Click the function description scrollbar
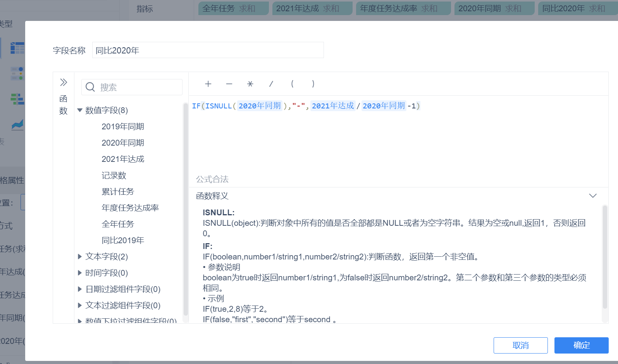This screenshot has width=618, height=364. pos(605,257)
